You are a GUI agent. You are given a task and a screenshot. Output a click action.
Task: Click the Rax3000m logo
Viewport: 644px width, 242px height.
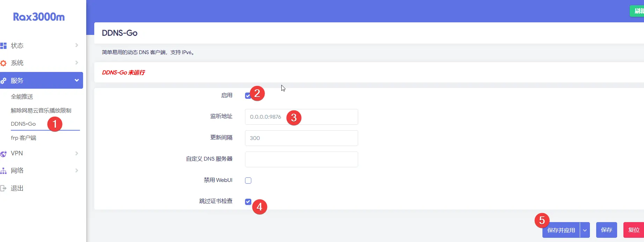pos(39,17)
